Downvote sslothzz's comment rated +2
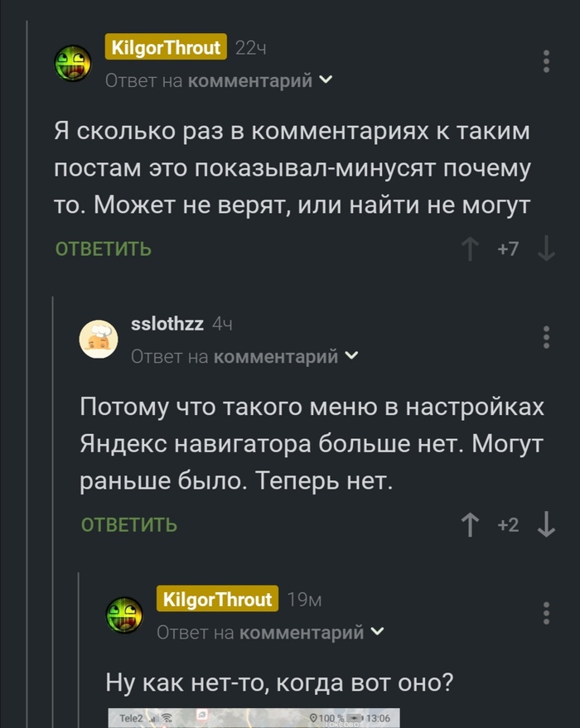 pyautogui.click(x=546, y=524)
